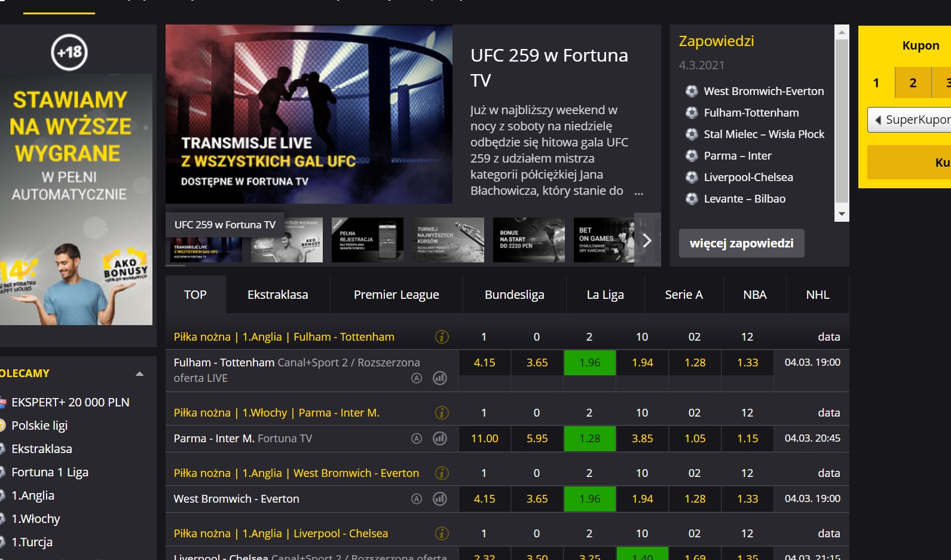Open EKSPERT+ 20 000 PLN sidebar link

[71, 402]
